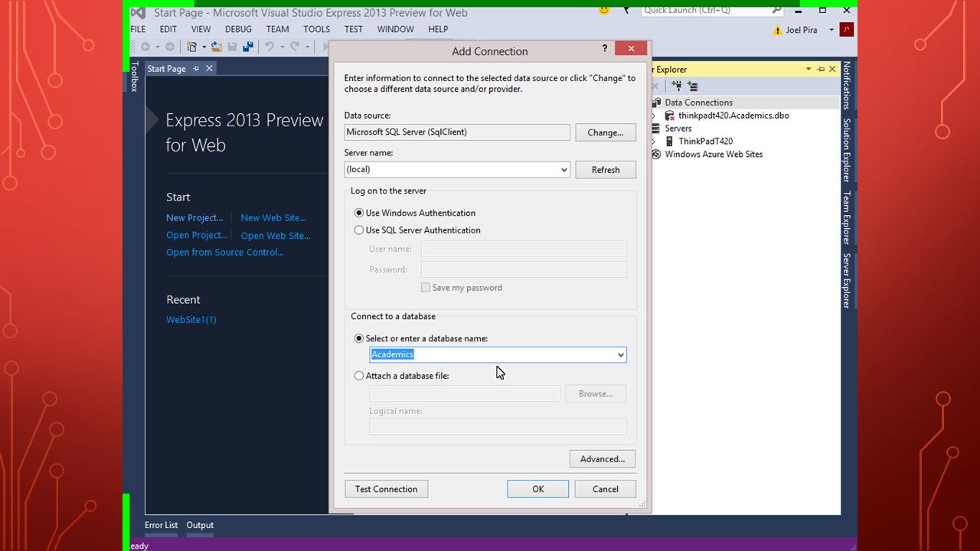980x551 pixels.
Task: Click Open from Source Control... link
Action: click(225, 253)
